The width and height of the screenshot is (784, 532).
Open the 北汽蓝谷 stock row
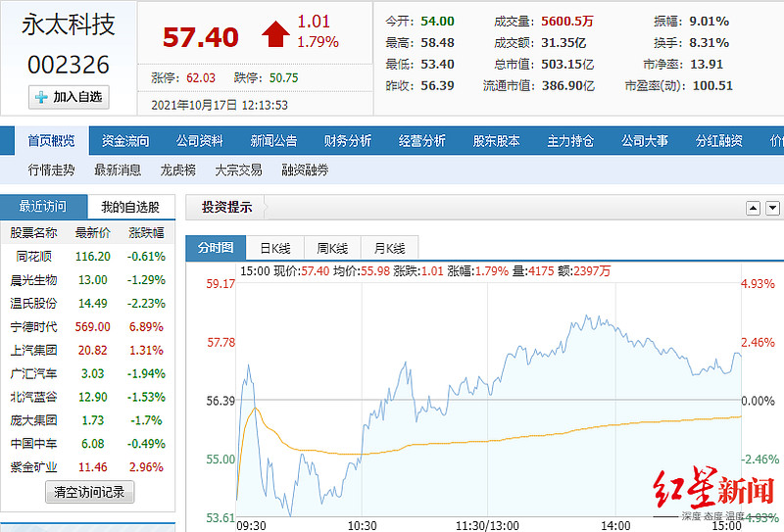[x=87, y=397]
